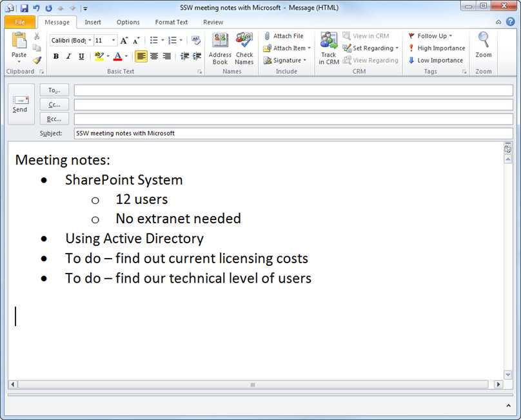
Task: Click Check Names icon
Action: [244, 48]
